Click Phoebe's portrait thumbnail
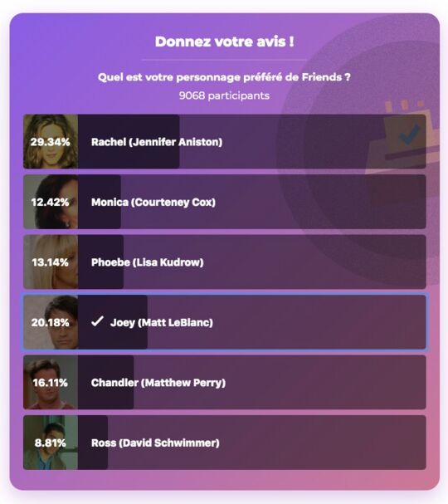 [x=51, y=262]
